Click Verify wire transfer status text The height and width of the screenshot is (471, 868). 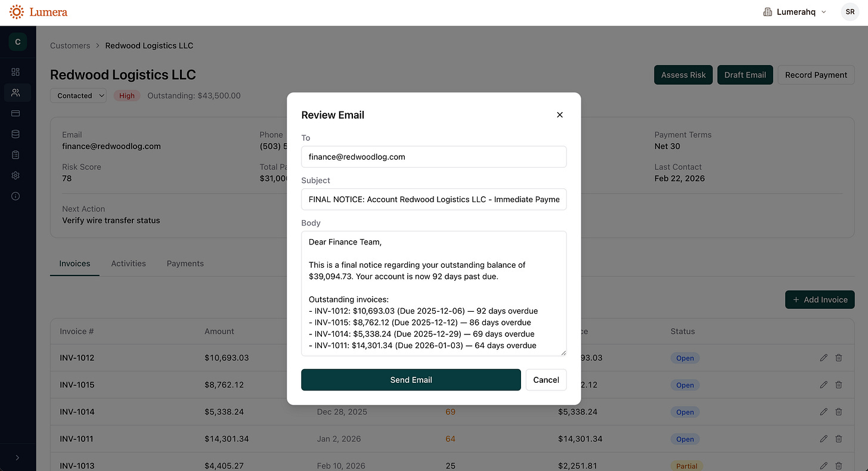tap(111, 221)
